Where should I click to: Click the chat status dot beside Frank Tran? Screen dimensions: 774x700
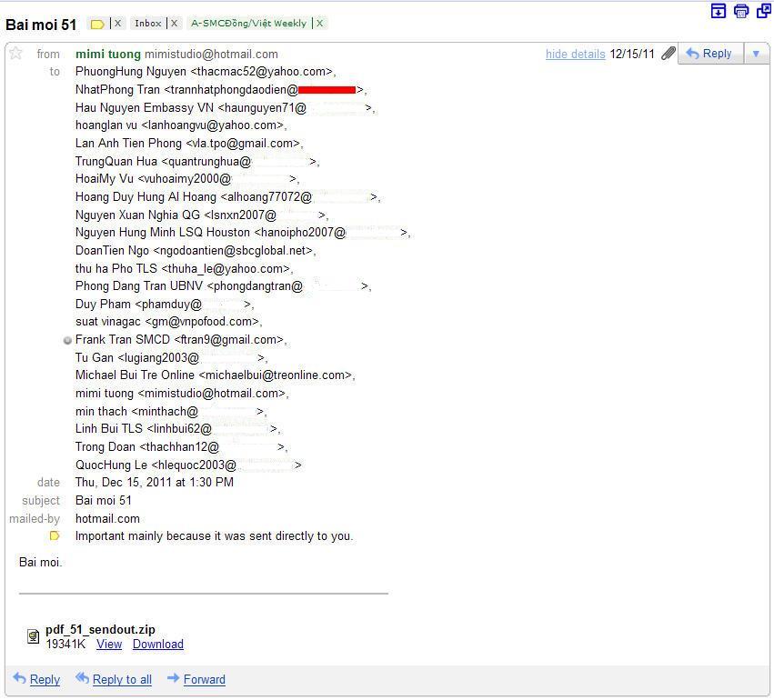tap(67, 340)
